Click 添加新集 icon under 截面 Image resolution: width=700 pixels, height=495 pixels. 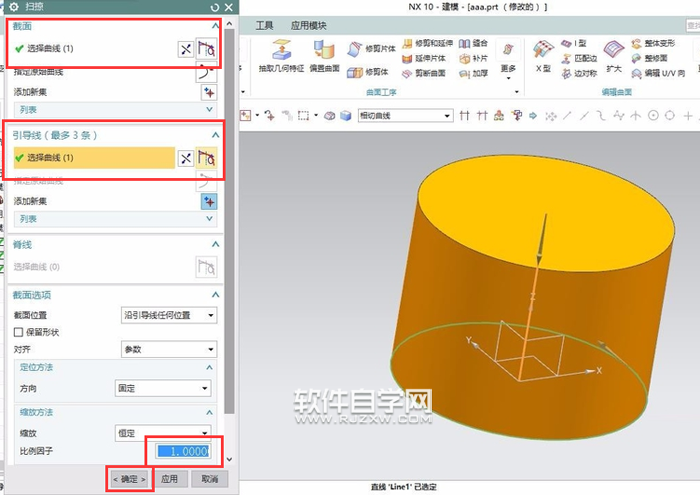point(209,92)
